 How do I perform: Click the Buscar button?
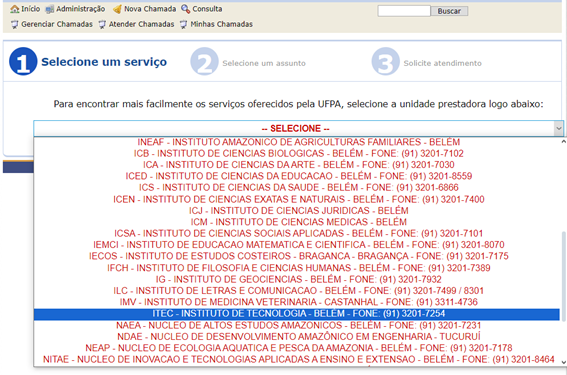coord(449,11)
